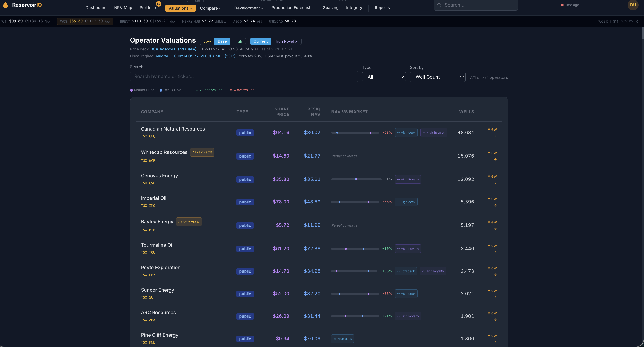644x347 pixels.
Task: Open the Dashboard tab
Action: (96, 8)
